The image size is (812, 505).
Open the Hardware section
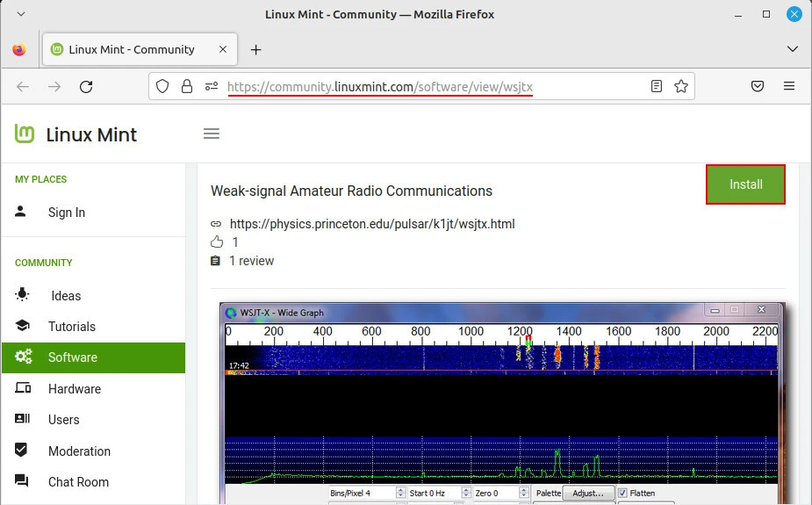[x=75, y=389]
